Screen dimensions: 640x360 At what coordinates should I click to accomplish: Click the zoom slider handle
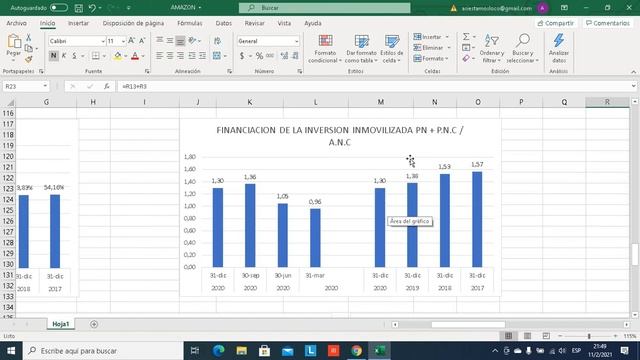tap(589, 336)
